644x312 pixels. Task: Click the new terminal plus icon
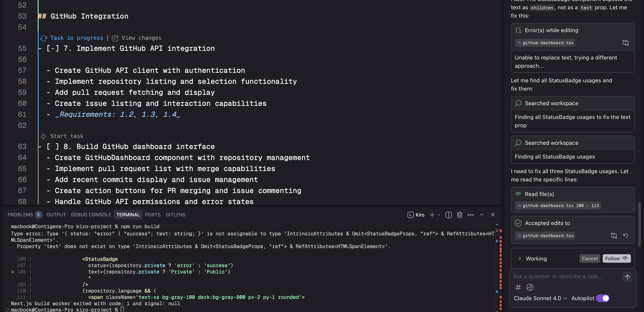coord(432,215)
